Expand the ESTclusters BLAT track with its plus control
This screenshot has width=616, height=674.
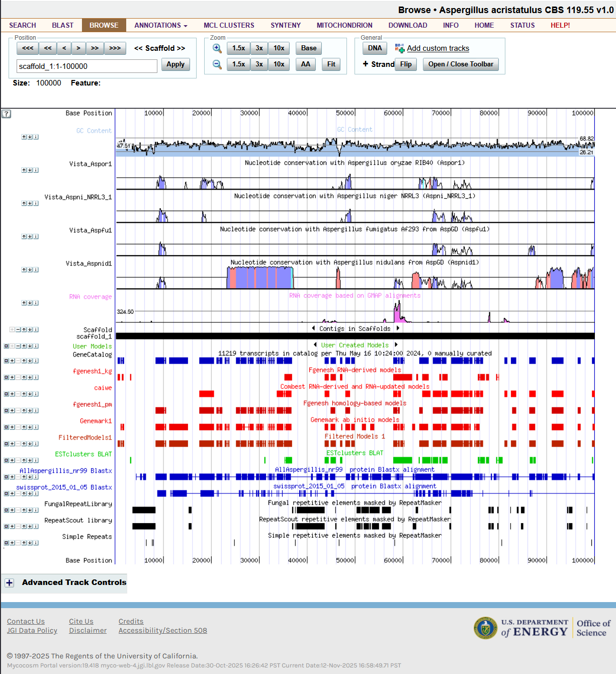12,460
